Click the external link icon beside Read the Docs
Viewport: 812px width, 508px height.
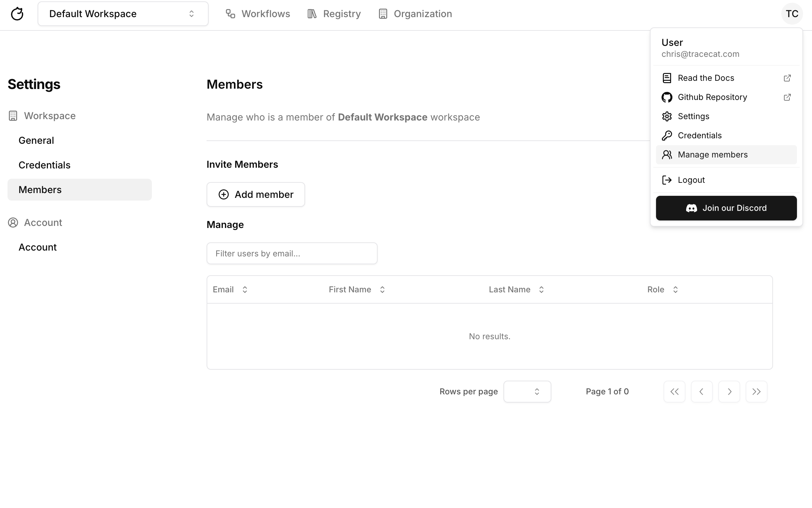coord(787,78)
